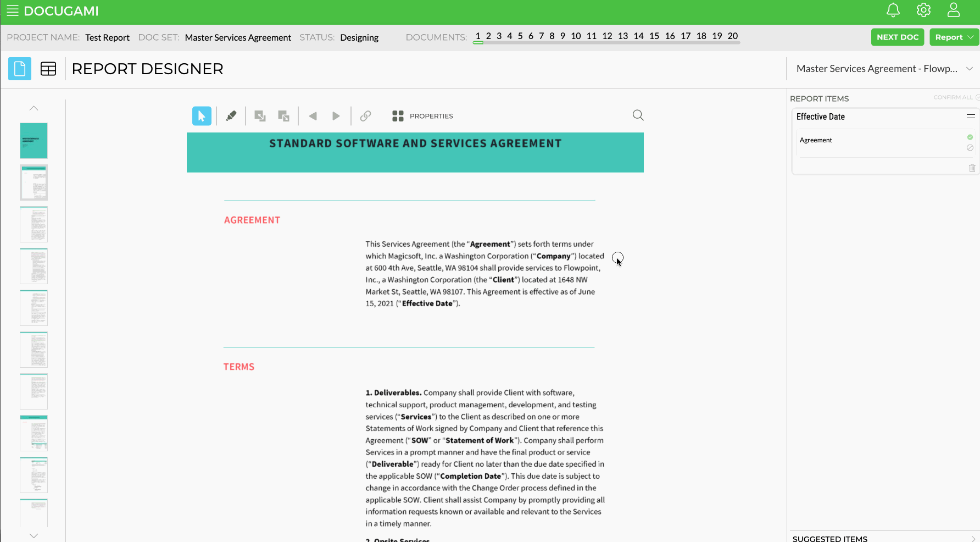Activate the highlighter annotation tool

[x=231, y=115]
